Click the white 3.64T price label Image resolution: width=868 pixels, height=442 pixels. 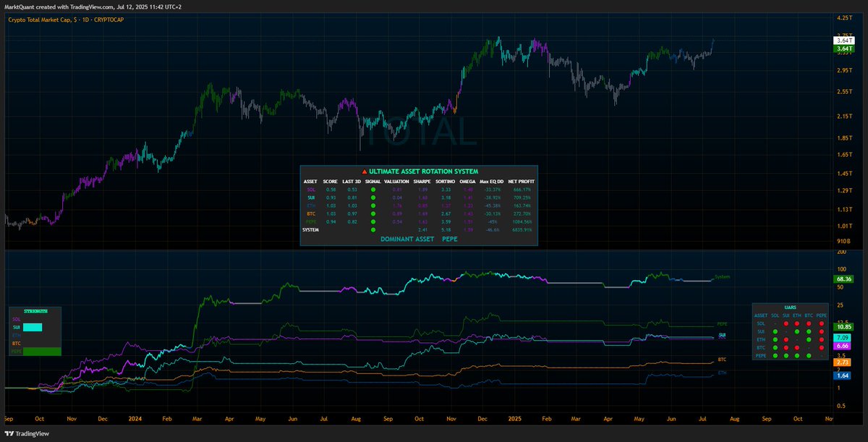(843, 41)
